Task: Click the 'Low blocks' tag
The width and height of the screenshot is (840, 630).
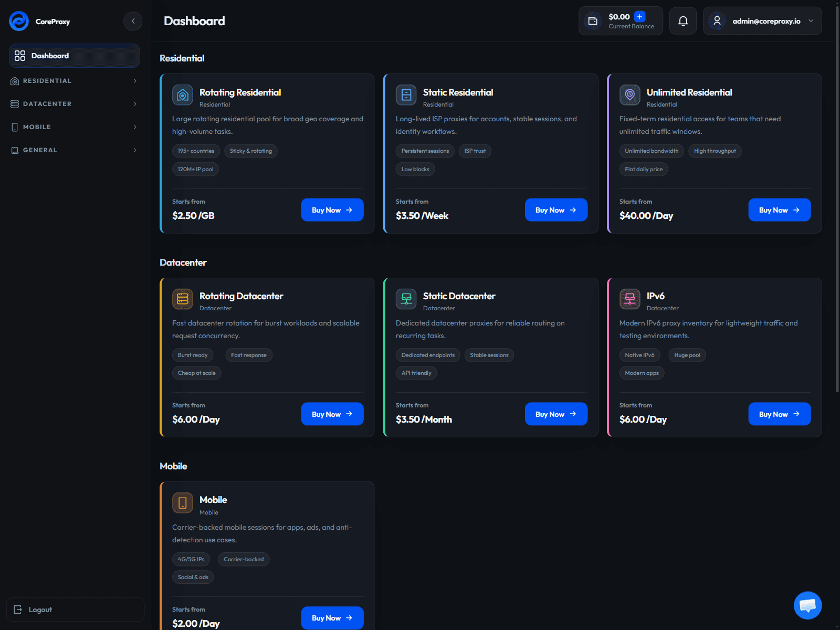Action: coord(415,169)
